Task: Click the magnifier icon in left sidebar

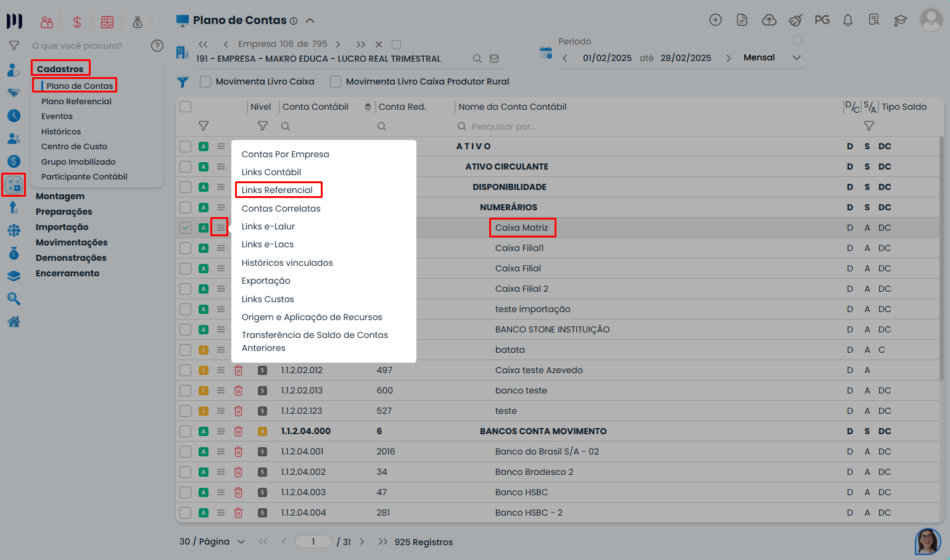Action: [14, 299]
